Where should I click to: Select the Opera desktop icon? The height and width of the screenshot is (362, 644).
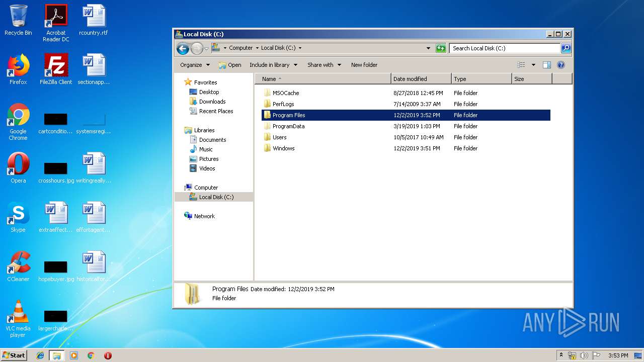18,168
